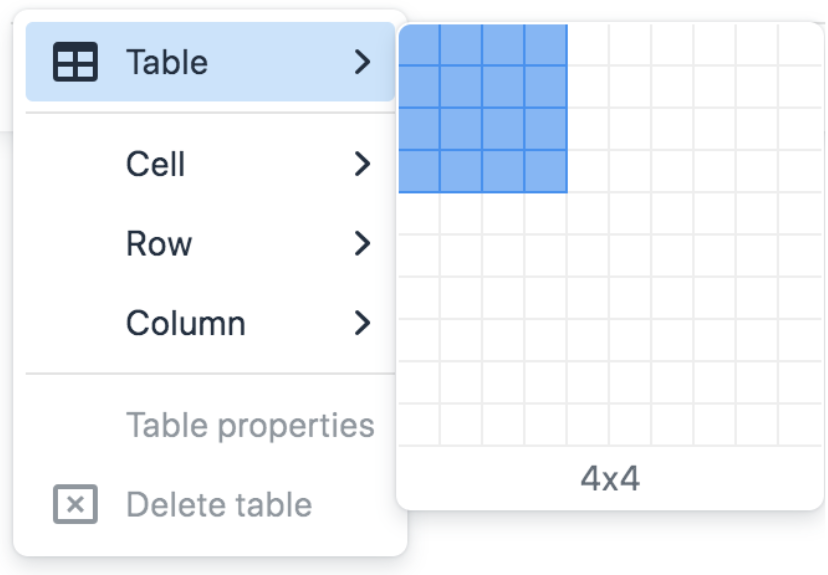The image size is (828, 575).
Task: Choose row 5, column 5 in table grid
Action: [x=588, y=213]
